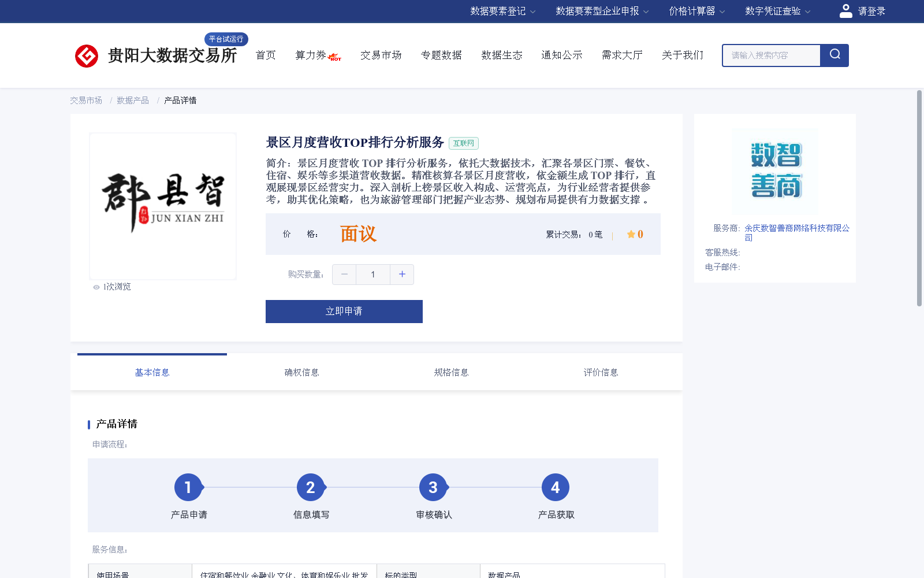Click the 平台试运行 badge
This screenshot has height=578, width=924.
tap(226, 39)
